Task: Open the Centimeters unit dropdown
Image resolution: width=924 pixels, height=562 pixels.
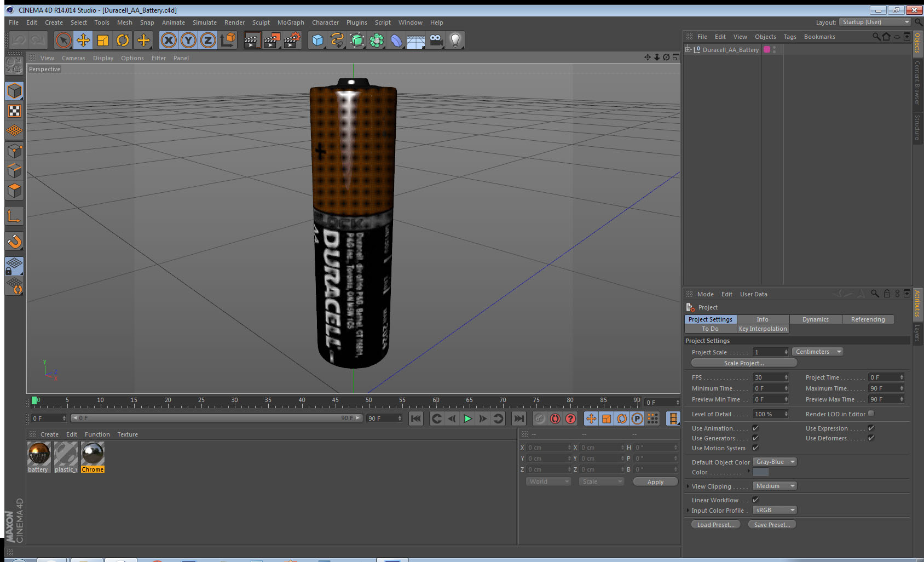Action: (818, 352)
